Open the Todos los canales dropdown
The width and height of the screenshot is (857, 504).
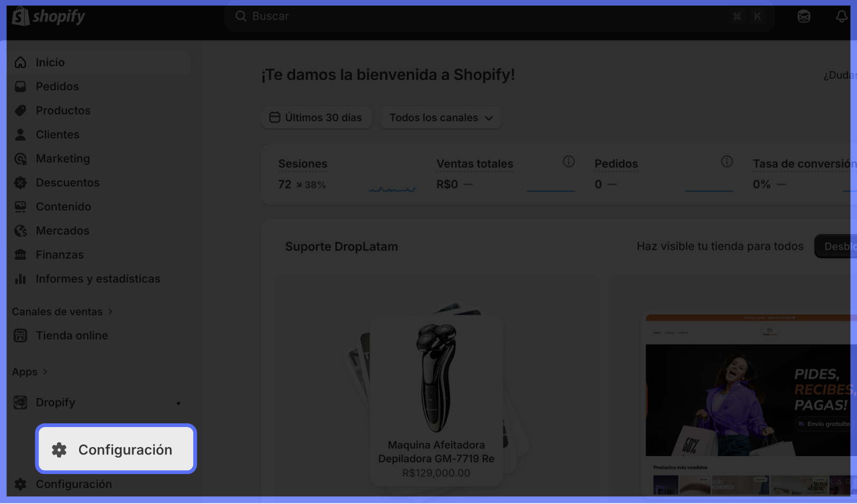(441, 118)
